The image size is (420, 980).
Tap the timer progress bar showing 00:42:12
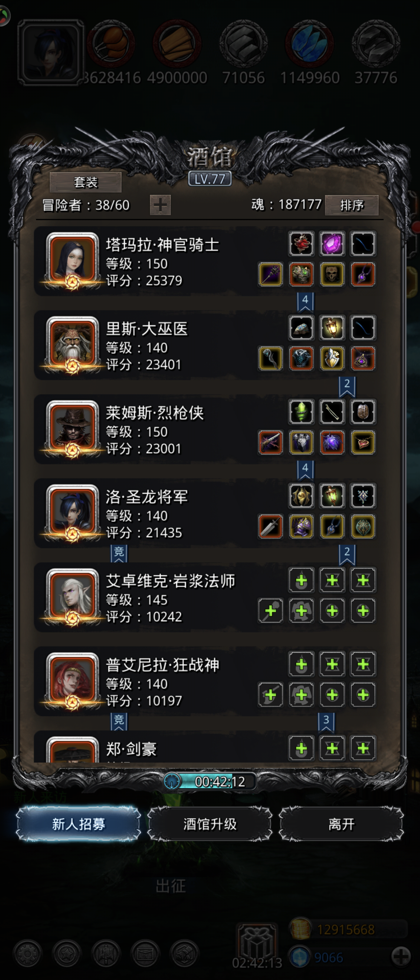(210, 781)
